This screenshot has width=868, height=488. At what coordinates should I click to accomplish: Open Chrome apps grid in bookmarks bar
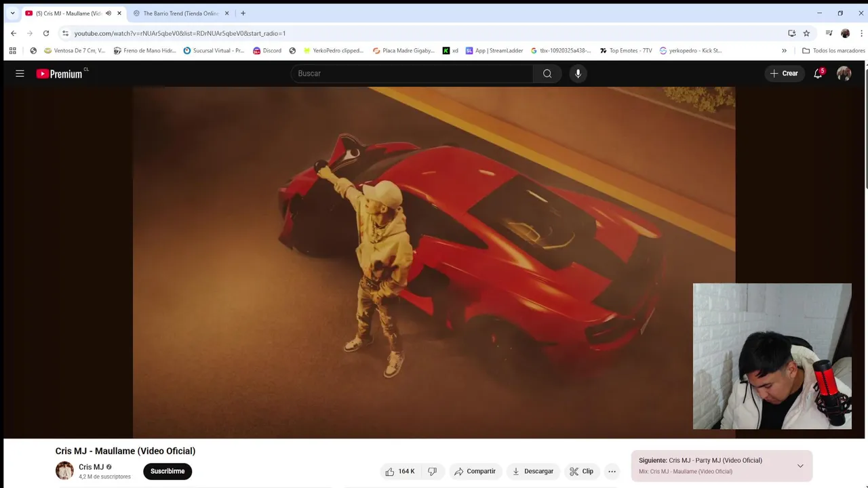[x=12, y=50]
